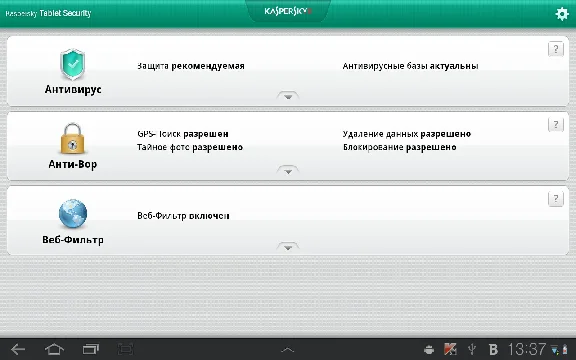Image resolution: width=576 pixels, height=360 pixels.
Task: Select the Антивирус label
Action: point(73,89)
